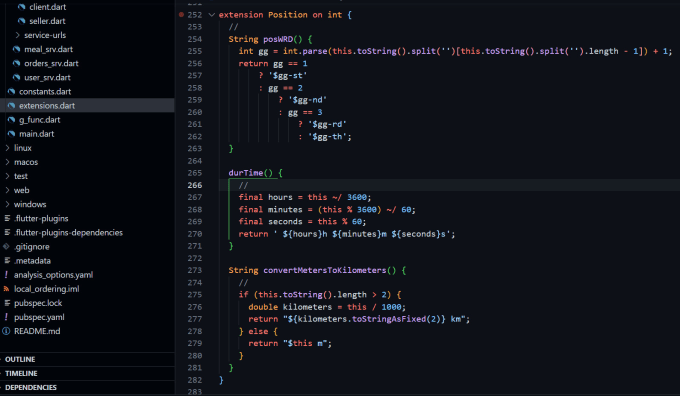Place cursor on 'final hours' line
Screen dimensions: 680x396
pos(304,197)
